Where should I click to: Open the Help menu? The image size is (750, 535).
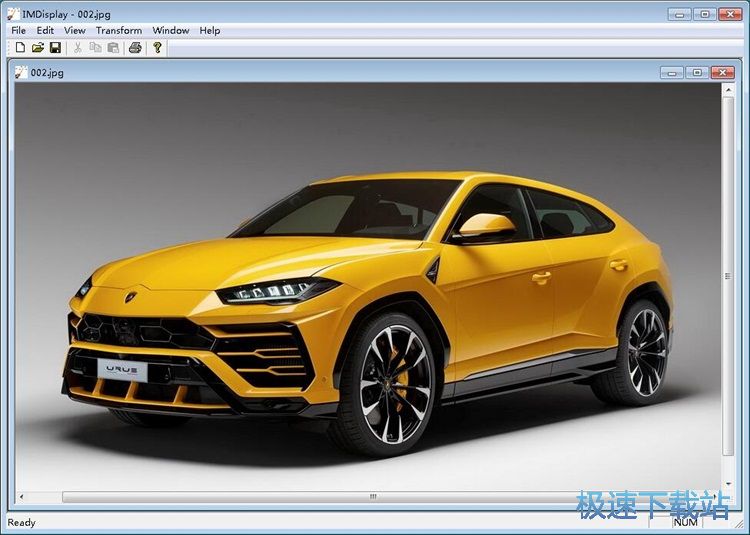pyautogui.click(x=210, y=30)
